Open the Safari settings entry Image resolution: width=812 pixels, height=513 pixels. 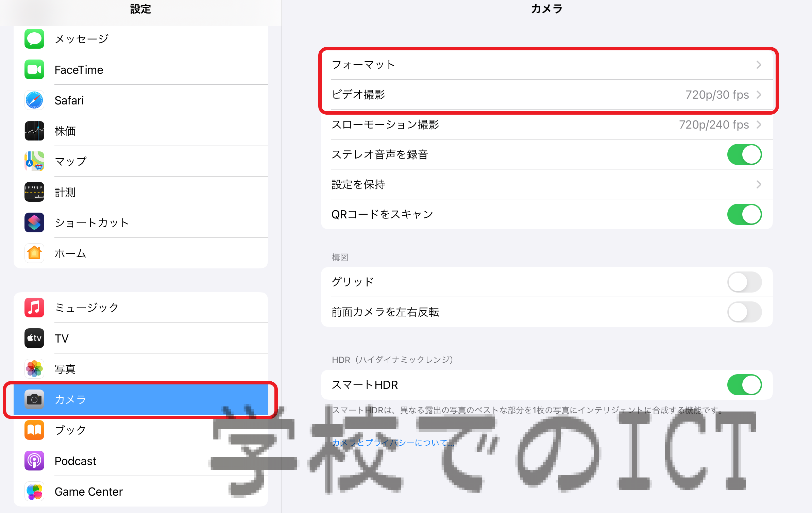141,100
